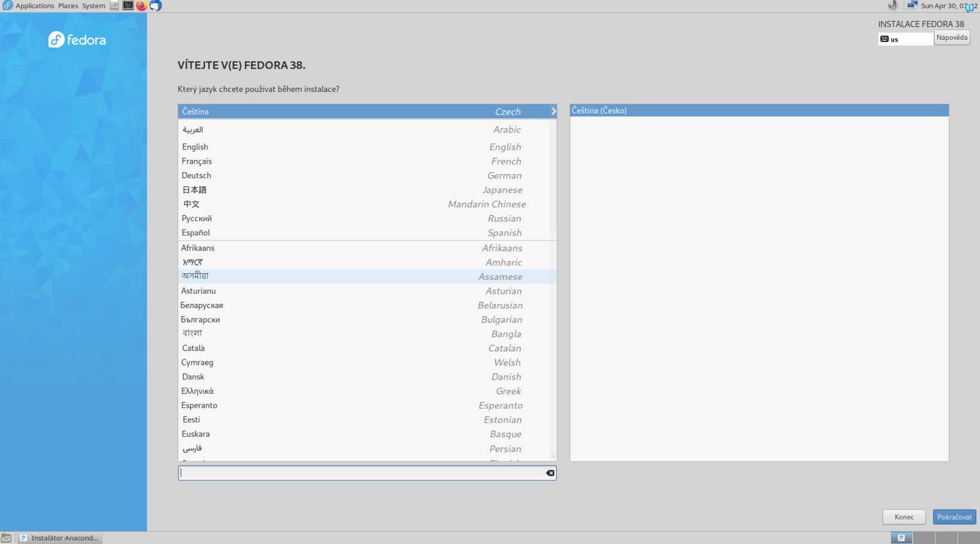Launch the terminal from the top panel

click(128, 6)
